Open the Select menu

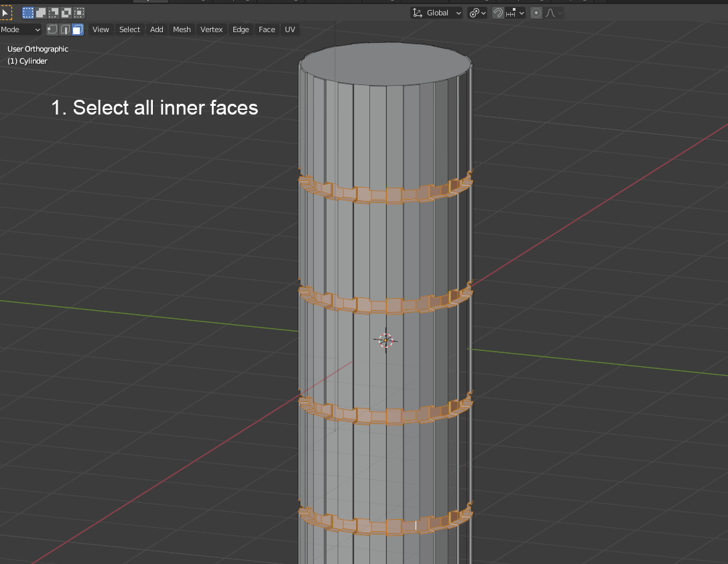pyautogui.click(x=129, y=29)
